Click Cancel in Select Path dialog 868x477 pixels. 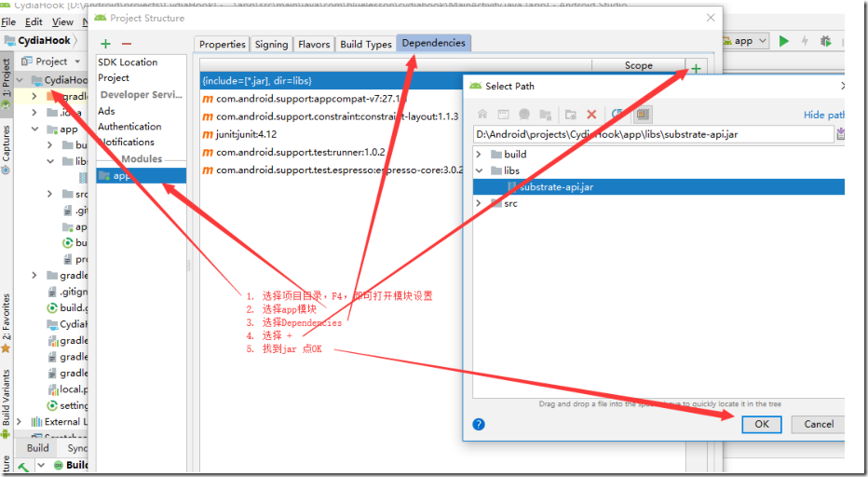coord(819,425)
